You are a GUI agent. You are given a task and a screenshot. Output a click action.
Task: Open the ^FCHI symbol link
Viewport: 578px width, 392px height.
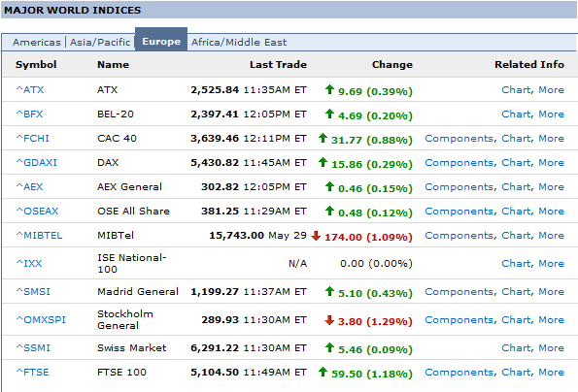pos(33,139)
